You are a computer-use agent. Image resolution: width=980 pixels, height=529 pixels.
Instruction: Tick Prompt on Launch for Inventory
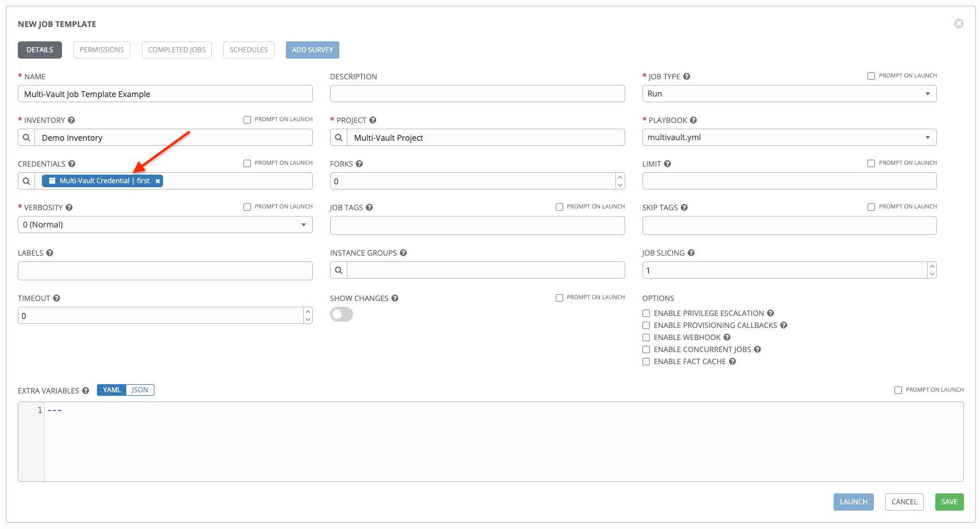click(x=247, y=120)
